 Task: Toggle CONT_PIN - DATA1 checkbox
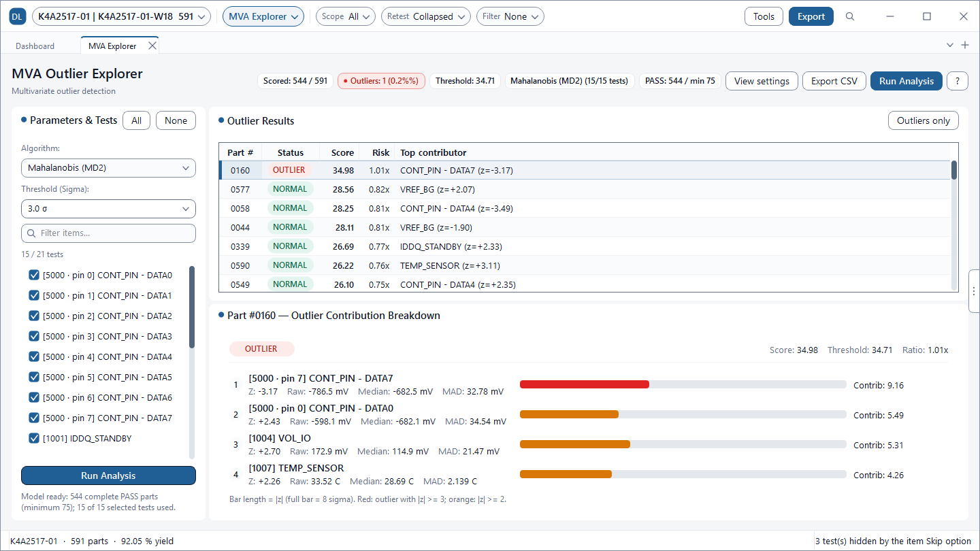[x=34, y=295]
